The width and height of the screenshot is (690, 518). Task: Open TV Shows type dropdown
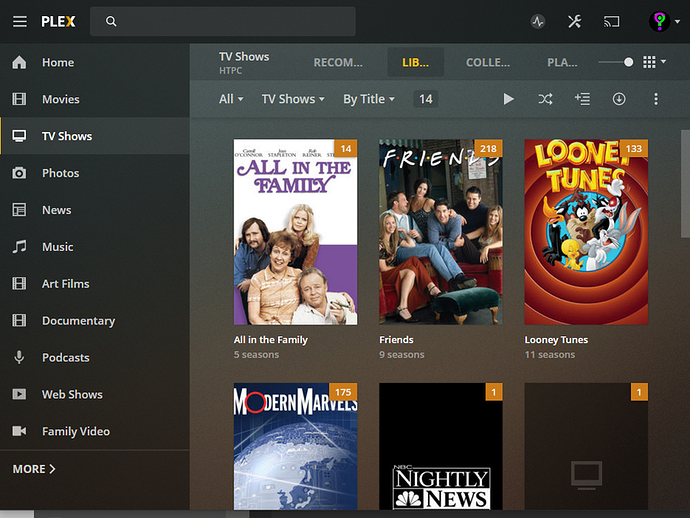[293, 99]
